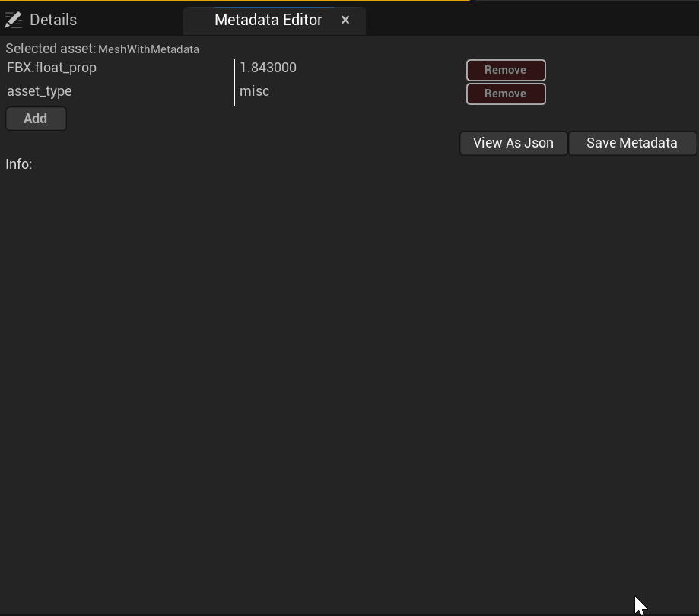699x616 pixels.
Task: Add a new metadata entry
Action: click(x=36, y=119)
